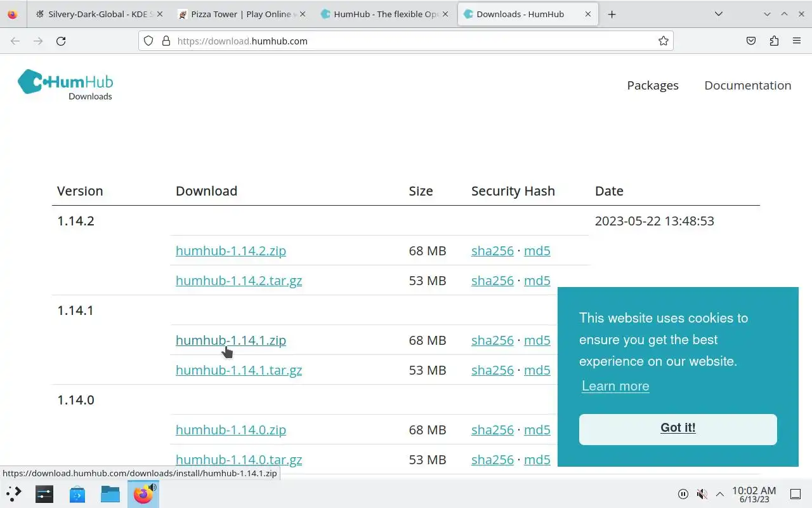Click the Firefox View icon in tab bar

(x=12, y=14)
